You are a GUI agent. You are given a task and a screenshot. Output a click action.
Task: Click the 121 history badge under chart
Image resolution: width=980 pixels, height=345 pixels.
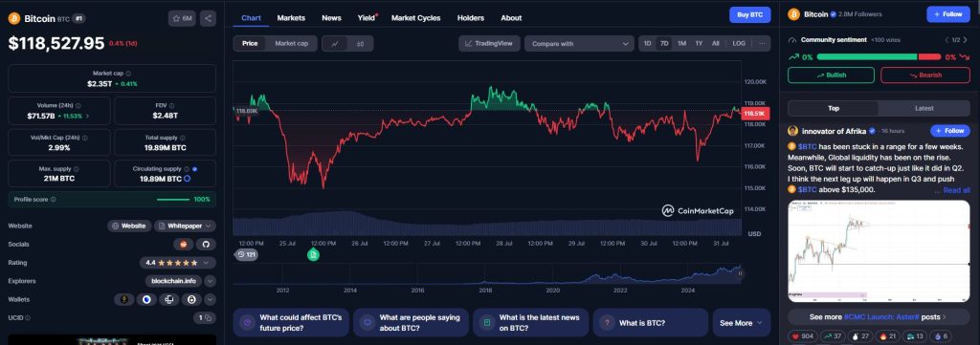tap(246, 254)
